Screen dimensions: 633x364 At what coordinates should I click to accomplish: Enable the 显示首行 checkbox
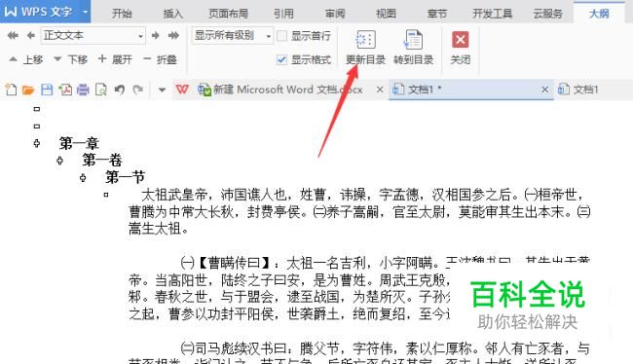pyautogui.click(x=281, y=36)
